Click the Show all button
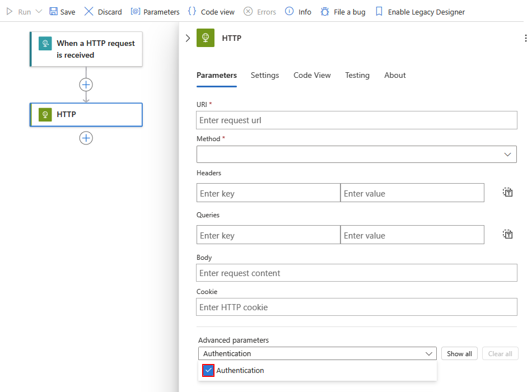Viewport: 532px width, 392px height. (459, 353)
